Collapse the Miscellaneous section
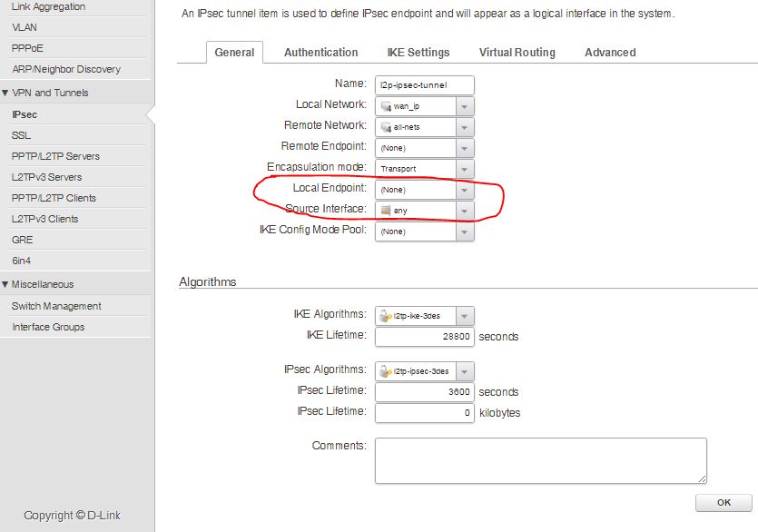Image resolution: width=758 pixels, height=532 pixels. click(x=5, y=284)
